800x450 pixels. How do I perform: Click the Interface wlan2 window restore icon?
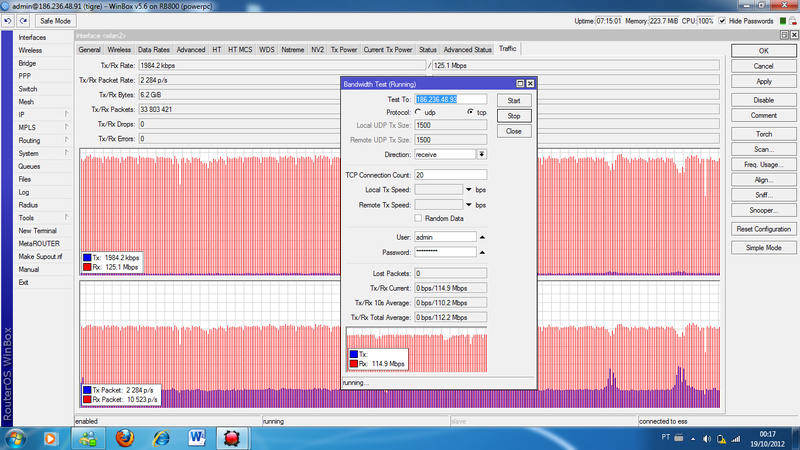point(784,35)
